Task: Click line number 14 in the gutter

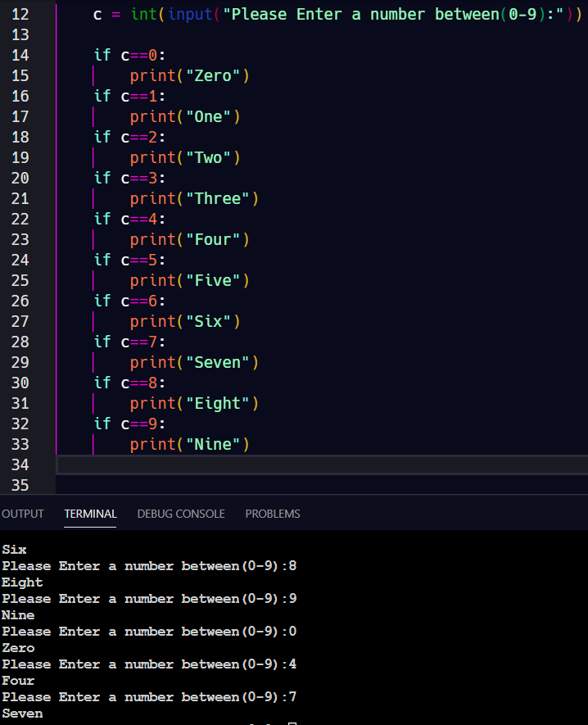Action: click(20, 55)
